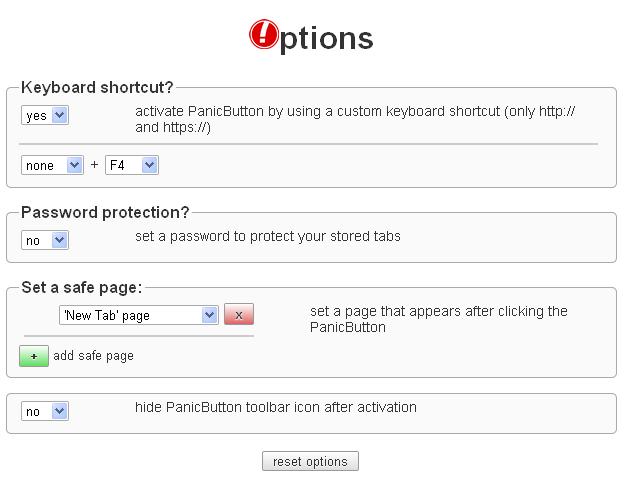
Task: Click the 'ptions' page title text
Action: point(326,38)
